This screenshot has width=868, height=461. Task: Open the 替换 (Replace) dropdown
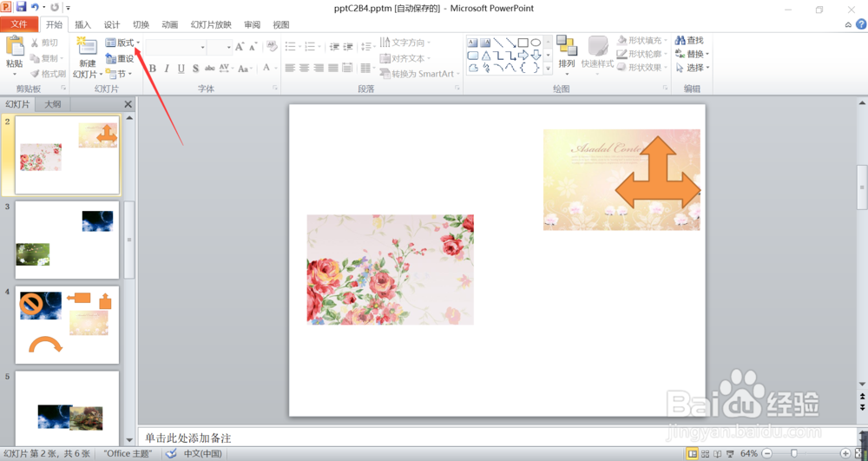tap(692, 54)
